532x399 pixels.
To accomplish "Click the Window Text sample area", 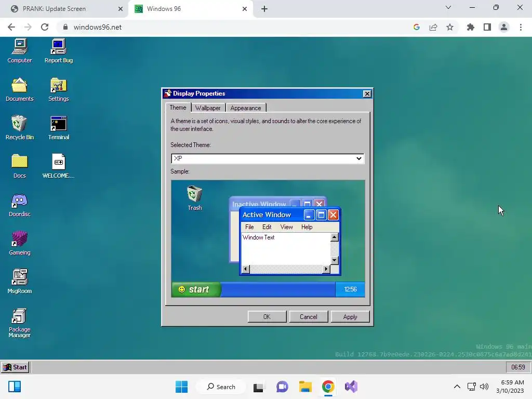I will (286, 249).
